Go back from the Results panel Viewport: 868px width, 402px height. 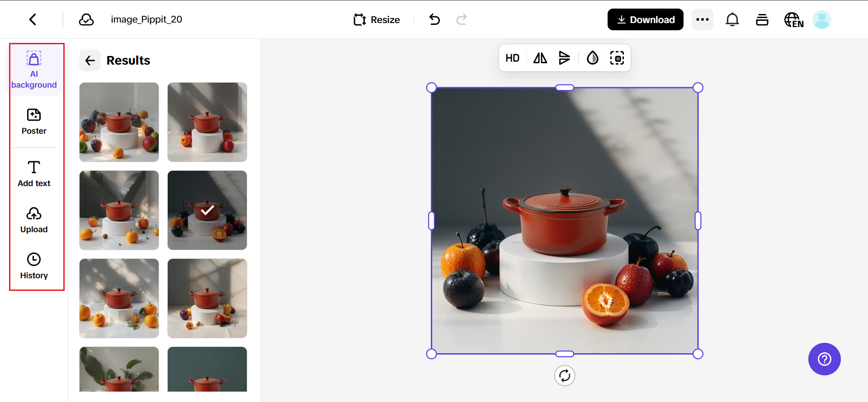tap(90, 61)
